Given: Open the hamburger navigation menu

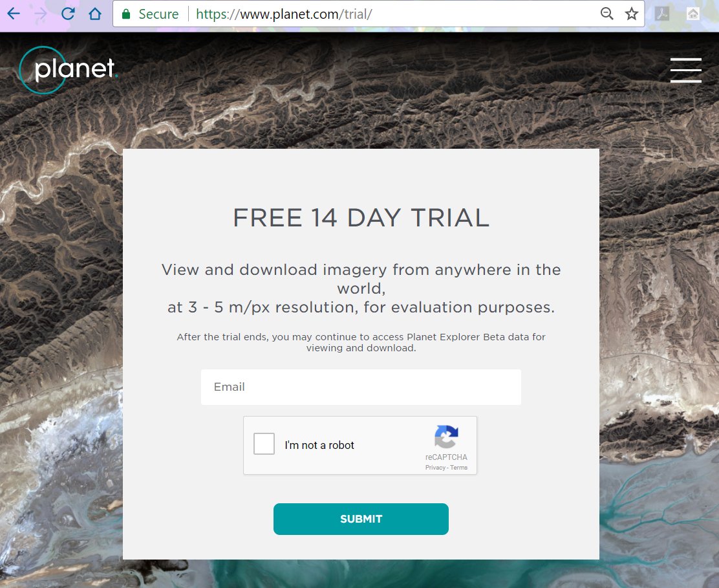Looking at the screenshot, I should click(x=685, y=70).
